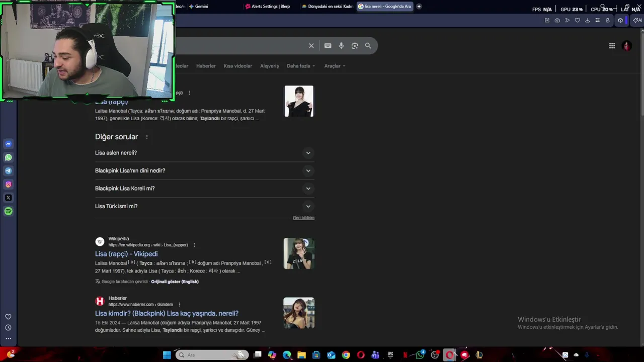Start voice search with the microphone icon
Screen dimensions: 644x362
click(341, 46)
